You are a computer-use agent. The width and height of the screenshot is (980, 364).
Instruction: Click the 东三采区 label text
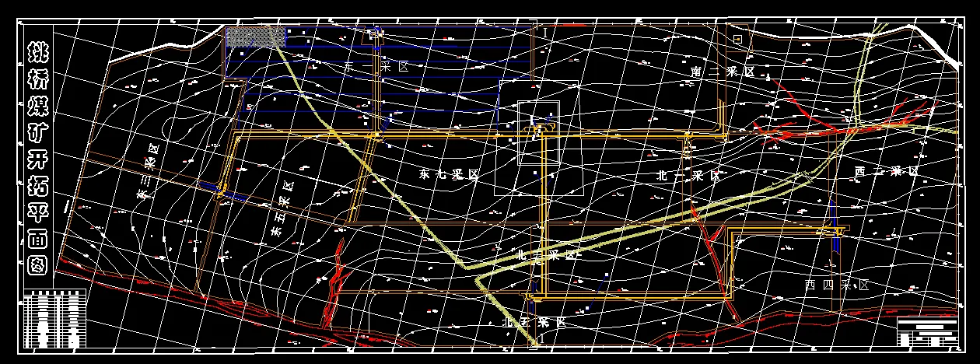tap(148, 171)
